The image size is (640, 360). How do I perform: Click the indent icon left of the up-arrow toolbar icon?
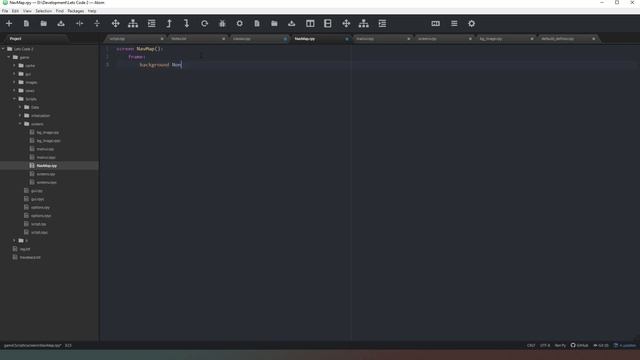151,24
